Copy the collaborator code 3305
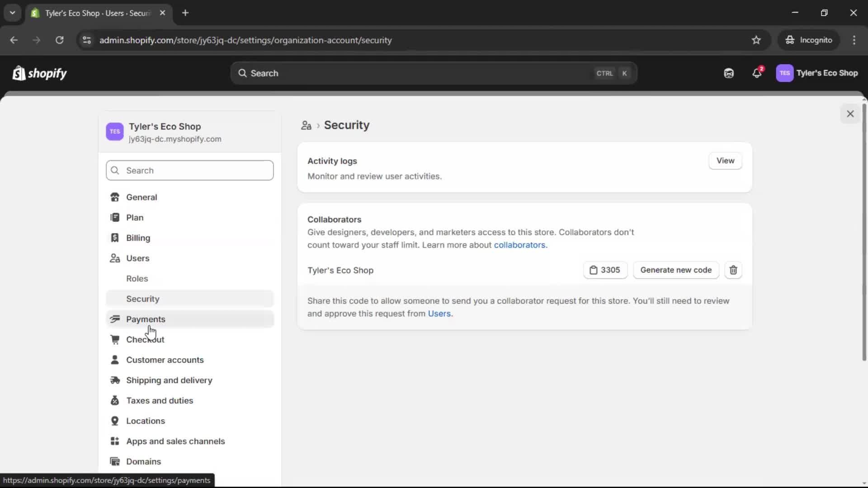 pos(605,270)
